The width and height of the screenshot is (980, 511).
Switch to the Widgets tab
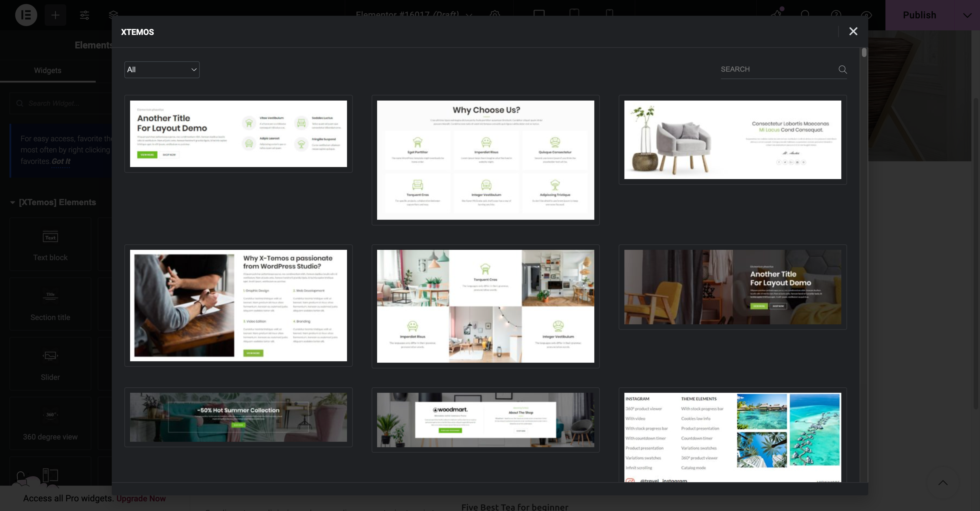click(x=48, y=70)
